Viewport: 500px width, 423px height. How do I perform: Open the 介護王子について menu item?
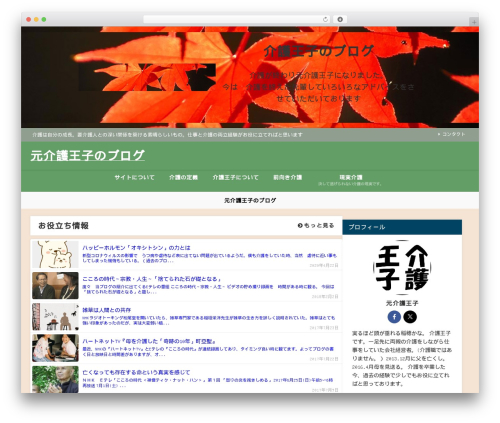click(x=235, y=177)
